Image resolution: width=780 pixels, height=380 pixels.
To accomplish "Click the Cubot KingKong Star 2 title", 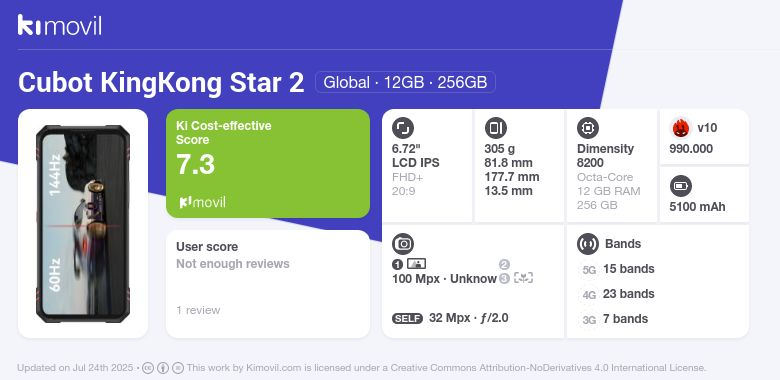I will 161,82.
